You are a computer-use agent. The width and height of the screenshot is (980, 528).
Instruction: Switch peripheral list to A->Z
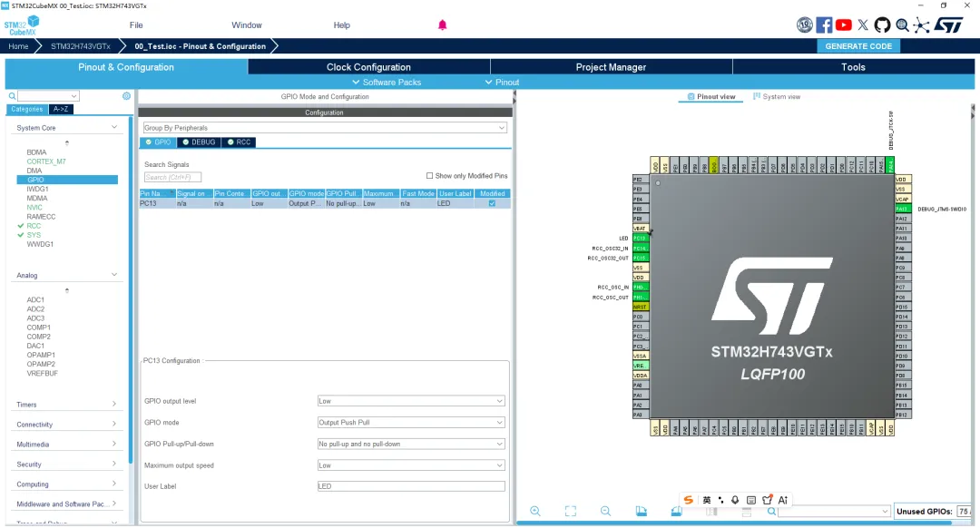click(x=61, y=110)
